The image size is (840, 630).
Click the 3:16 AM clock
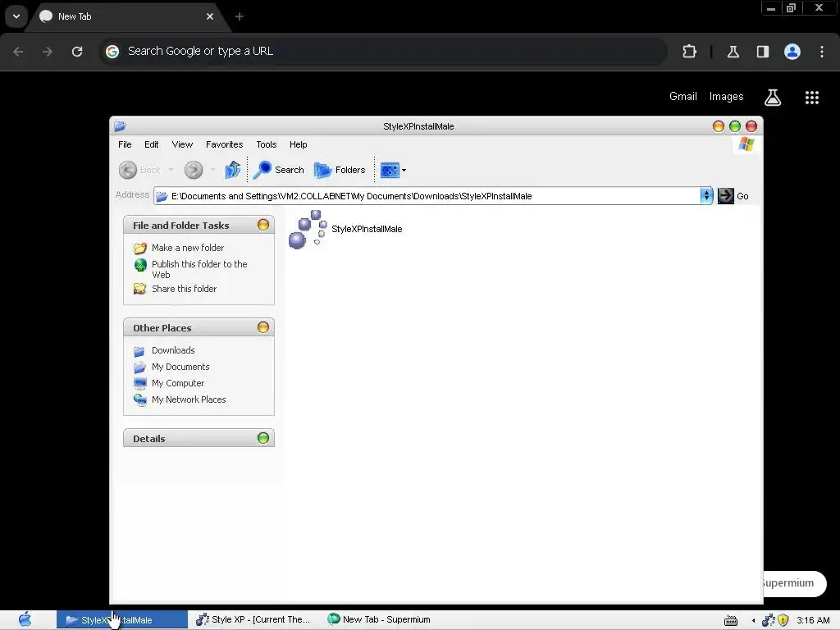[x=813, y=620]
